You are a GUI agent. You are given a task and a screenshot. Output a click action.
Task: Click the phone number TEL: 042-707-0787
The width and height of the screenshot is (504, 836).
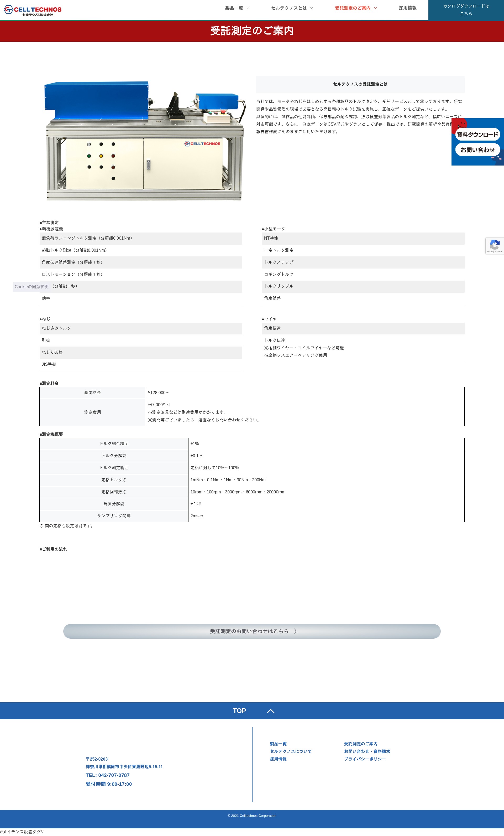tap(107, 775)
